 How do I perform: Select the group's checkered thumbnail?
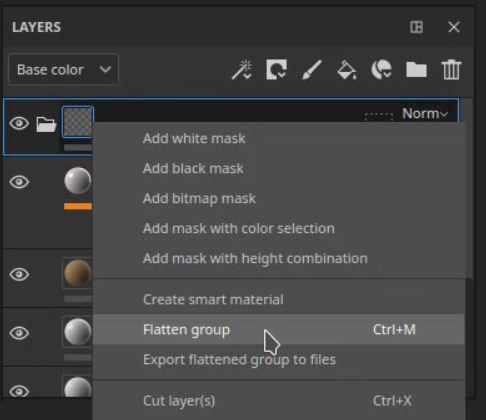(x=78, y=122)
